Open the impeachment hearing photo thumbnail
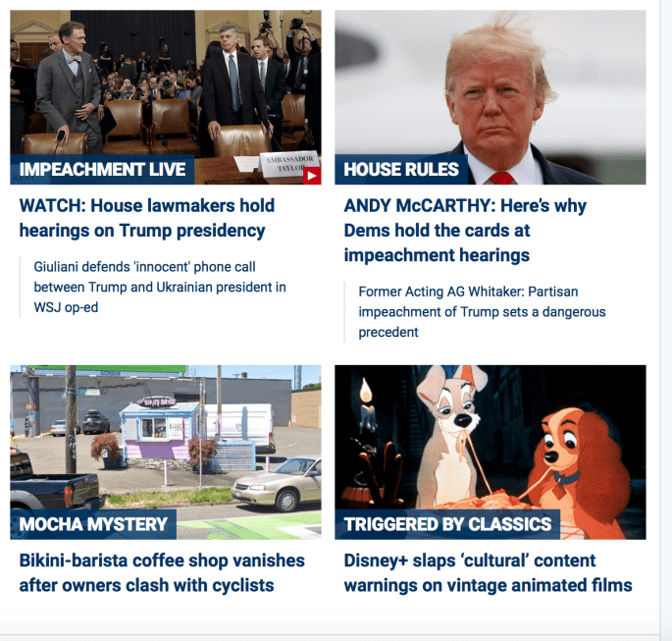The image size is (672, 641). click(166, 97)
